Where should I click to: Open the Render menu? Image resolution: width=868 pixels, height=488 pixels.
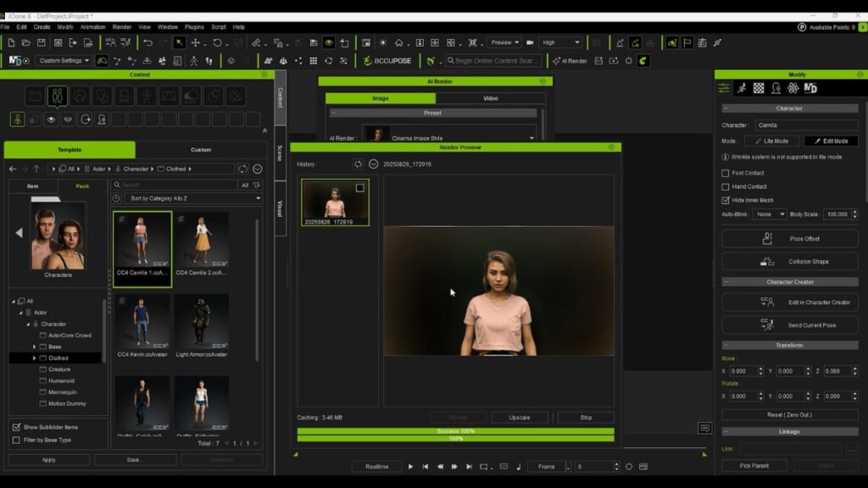click(x=122, y=27)
